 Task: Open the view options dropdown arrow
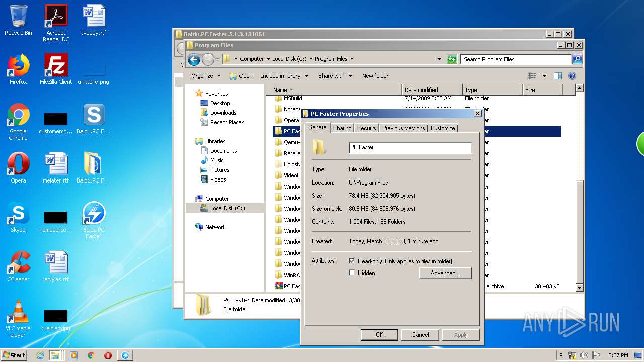coord(544,76)
